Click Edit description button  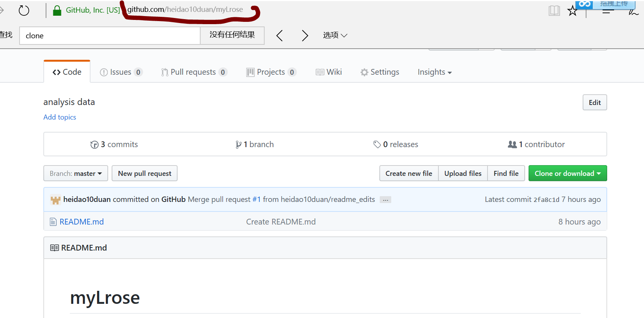click(595, 102)
